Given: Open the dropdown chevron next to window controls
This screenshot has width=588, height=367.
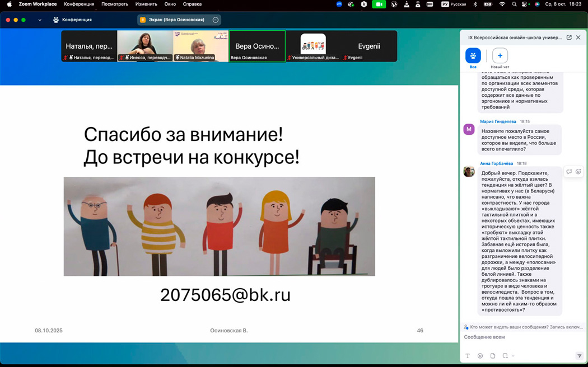Looking at the screenshot, I should (40, 20).
